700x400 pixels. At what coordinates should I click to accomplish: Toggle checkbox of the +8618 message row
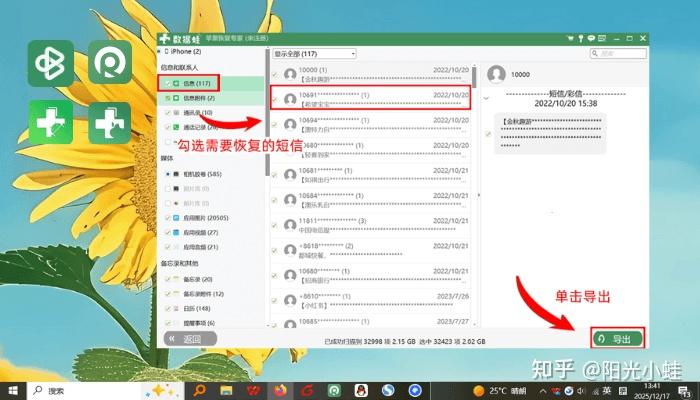click(275, 250)
